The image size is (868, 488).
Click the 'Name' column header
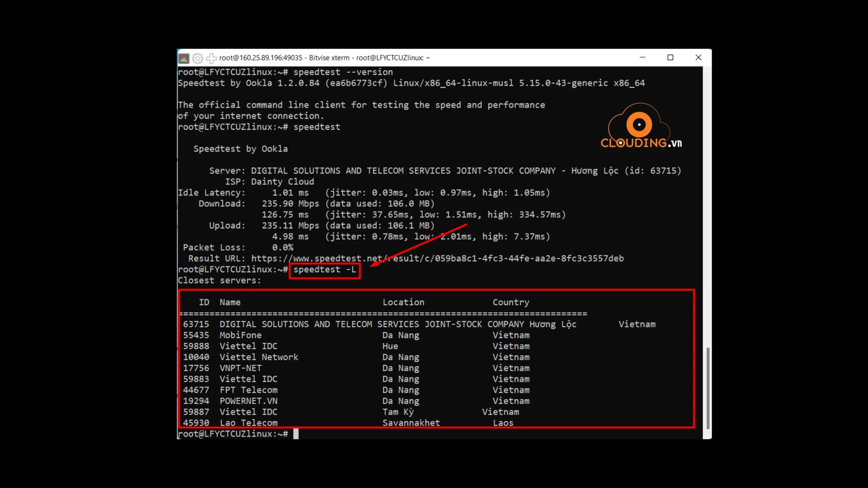[230, 302]
